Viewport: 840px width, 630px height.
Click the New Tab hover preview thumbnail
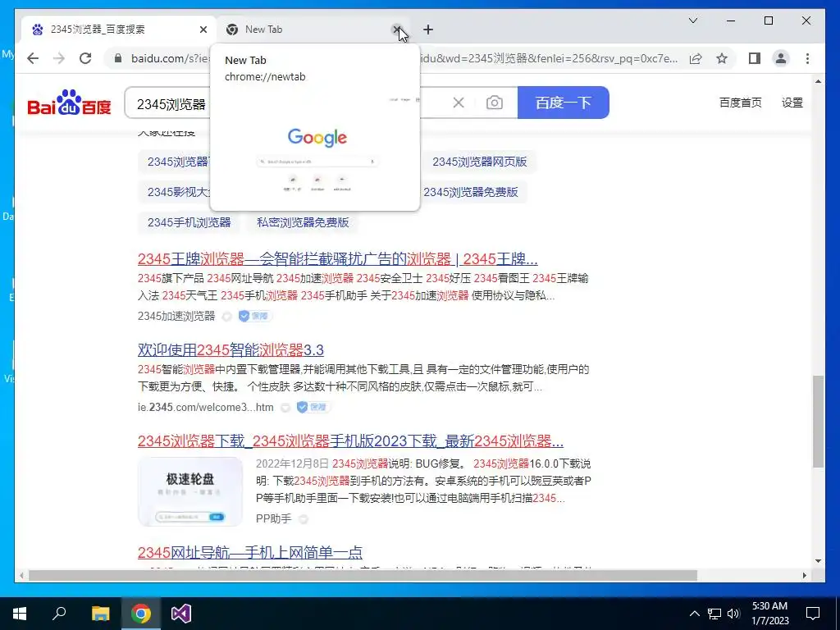click(x=315, y=152)
